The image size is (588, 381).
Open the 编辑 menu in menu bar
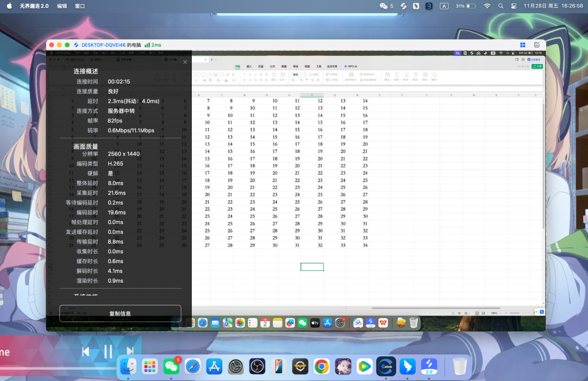pyautogui.click(x=62, y=6)
